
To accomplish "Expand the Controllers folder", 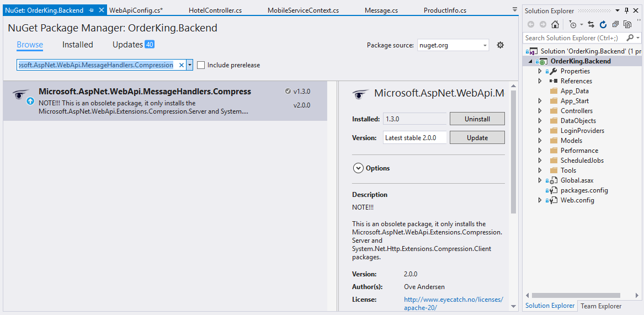I will pyautogui.click(x=540, y=111).
